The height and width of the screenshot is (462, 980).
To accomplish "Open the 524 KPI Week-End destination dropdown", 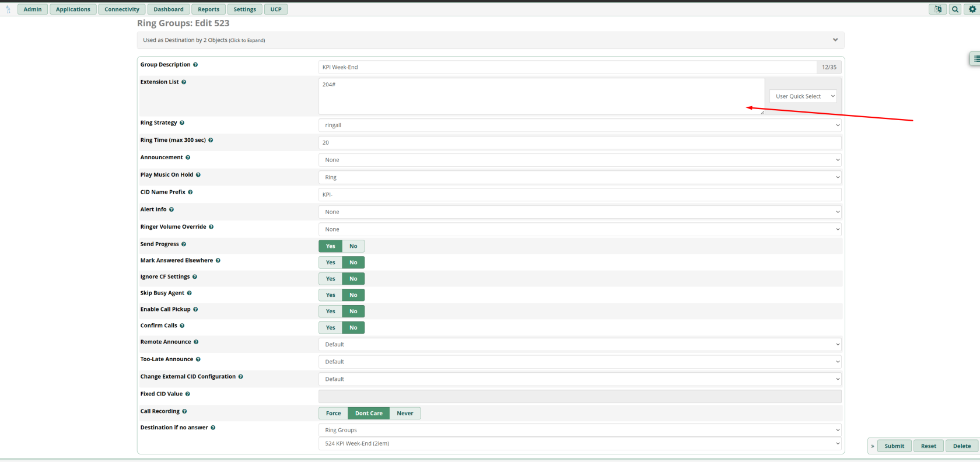I will click(580, 443).
